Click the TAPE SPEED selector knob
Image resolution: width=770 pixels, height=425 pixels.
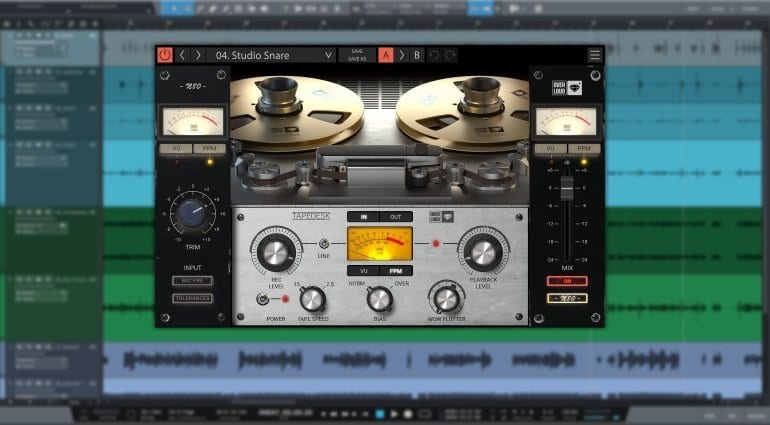click(x=312, y=299)
